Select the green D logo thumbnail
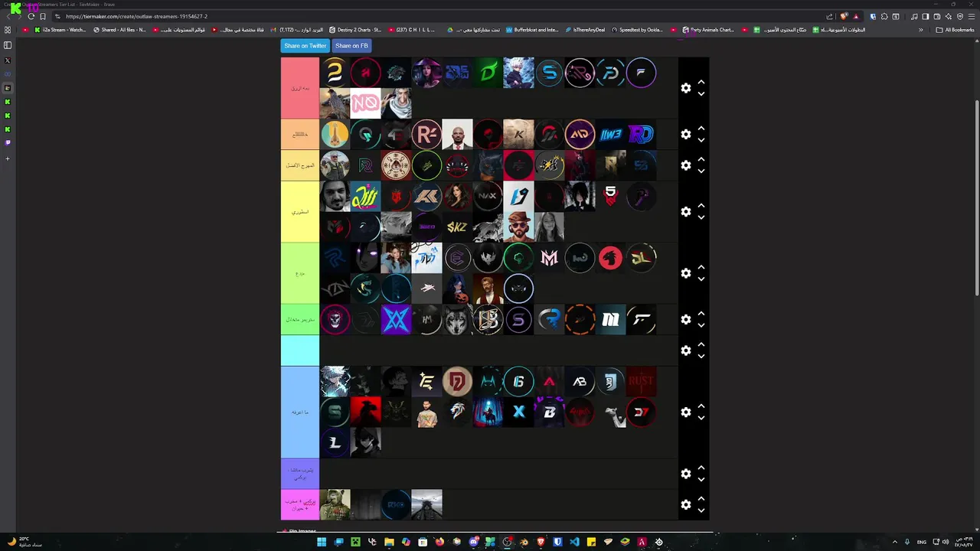Viewport: 980px width, 551px height. [488, 73]
